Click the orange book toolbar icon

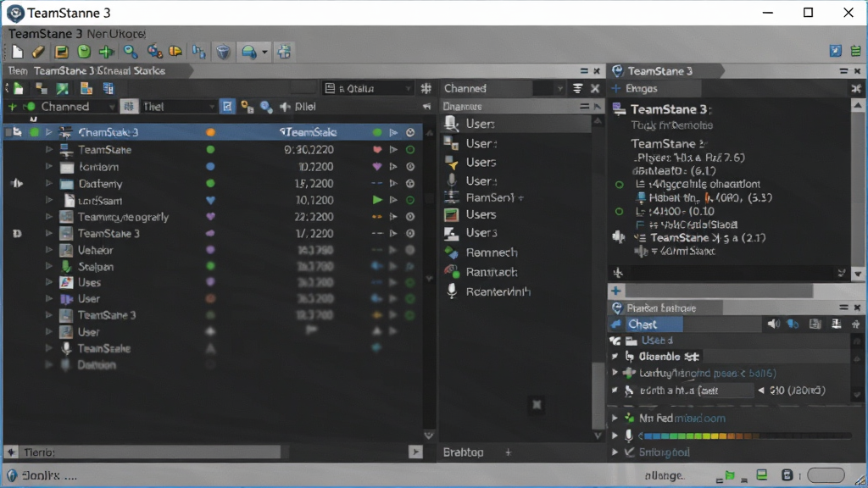click(175, 52)
